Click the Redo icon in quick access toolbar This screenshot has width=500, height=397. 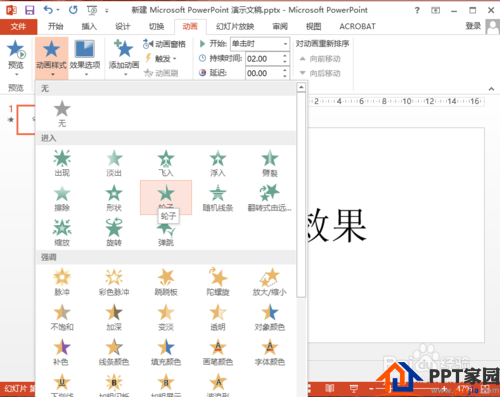pos(73,10)
